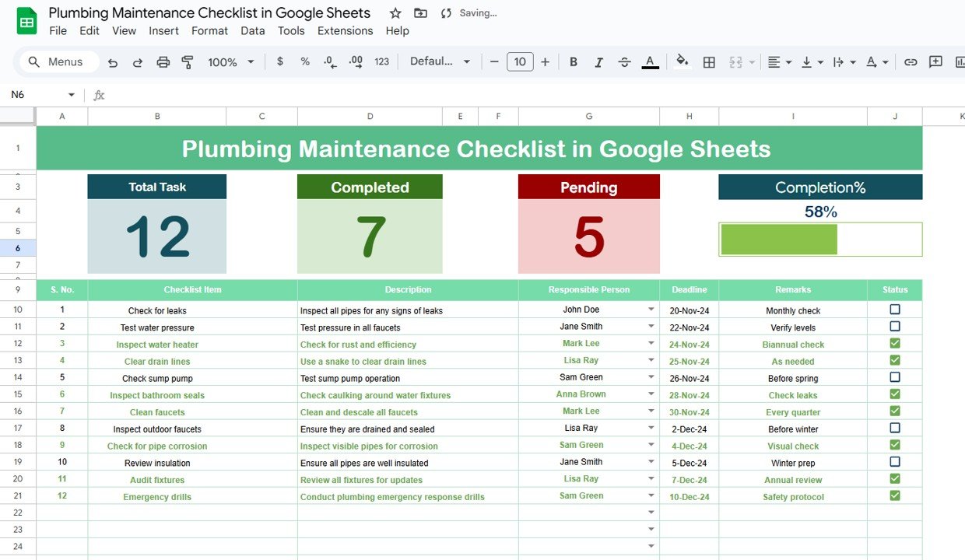Open responsible person dropdown for Anna Brown

click(x=651, y=394)
